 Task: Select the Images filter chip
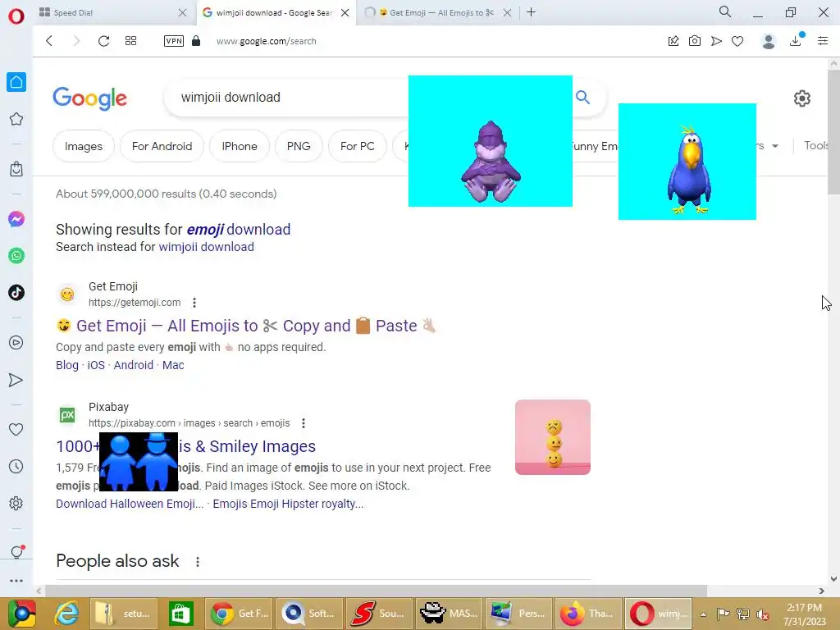click(84, 146)
